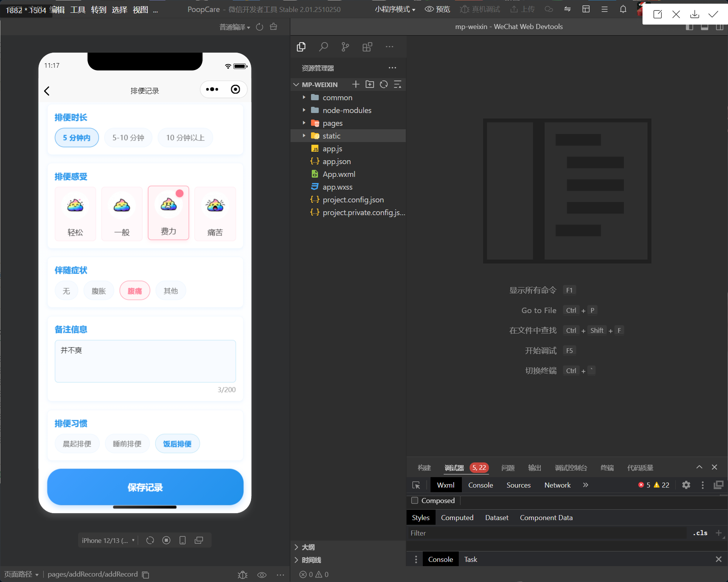Choose the 轻松 feeling card

[75, 214]
